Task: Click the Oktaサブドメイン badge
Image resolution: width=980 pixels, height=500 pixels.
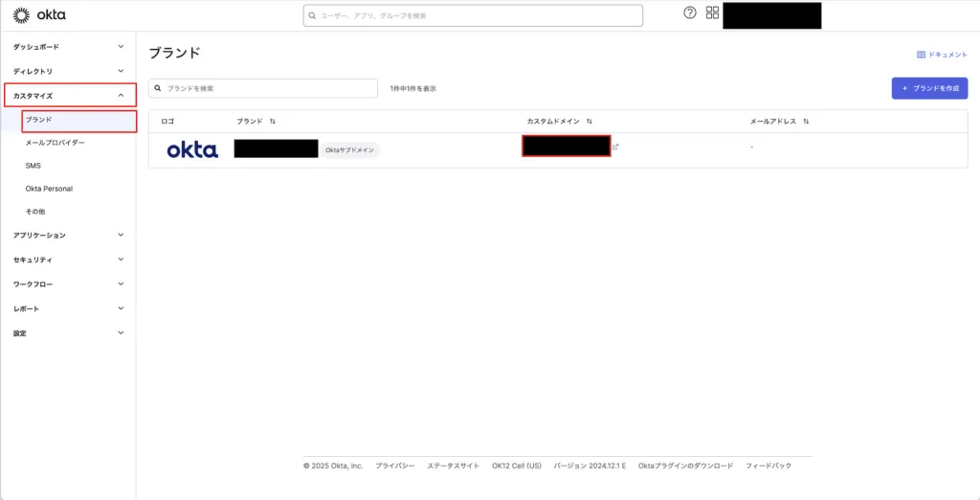Action: [350, 150]
